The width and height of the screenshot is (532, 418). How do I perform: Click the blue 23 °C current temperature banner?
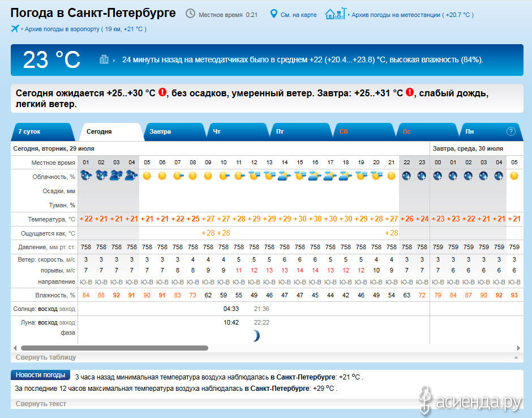267,60
